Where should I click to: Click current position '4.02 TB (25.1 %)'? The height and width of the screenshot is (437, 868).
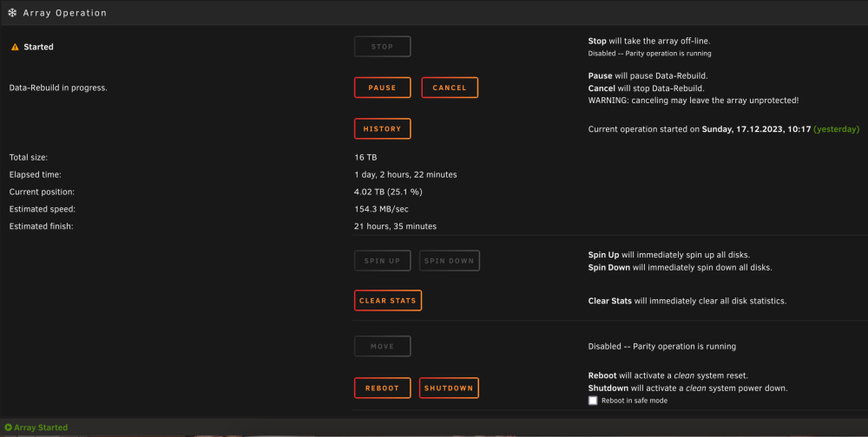(388, 192)
